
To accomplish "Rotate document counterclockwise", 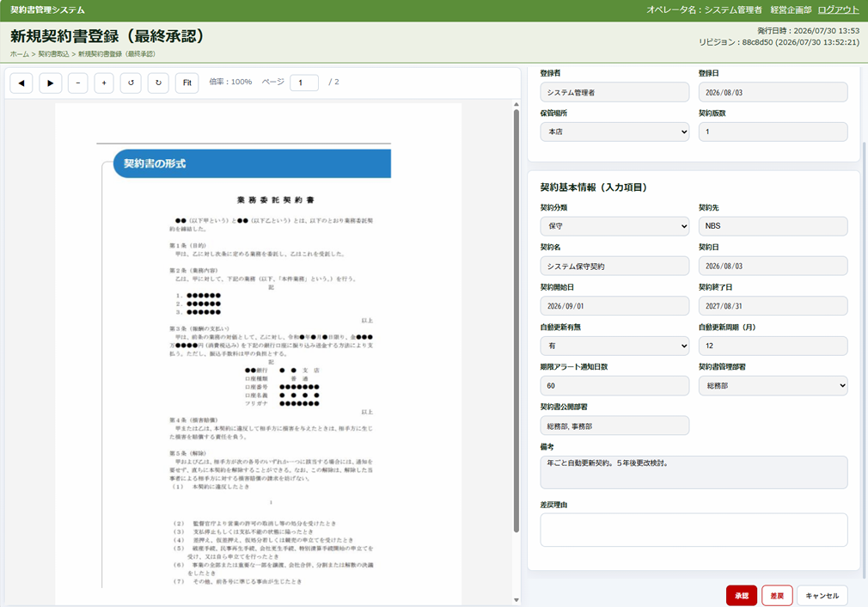I will 131,83.
